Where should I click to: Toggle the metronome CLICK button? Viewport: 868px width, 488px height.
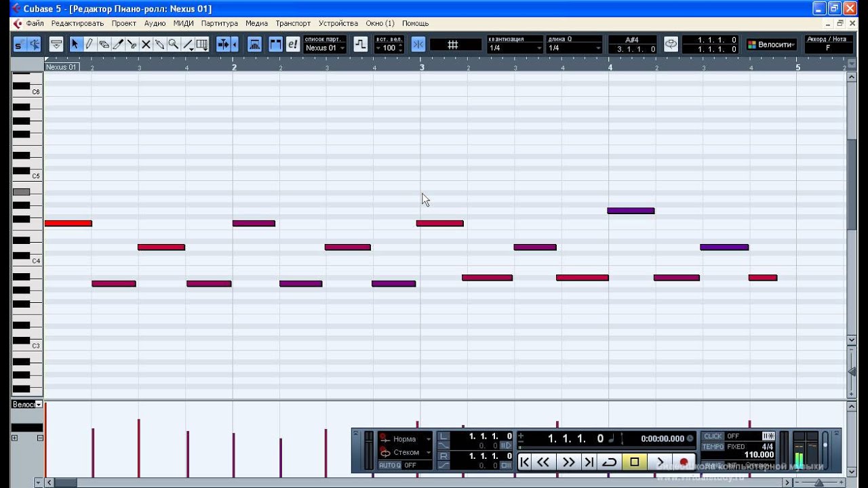click(x=713, y=436)
